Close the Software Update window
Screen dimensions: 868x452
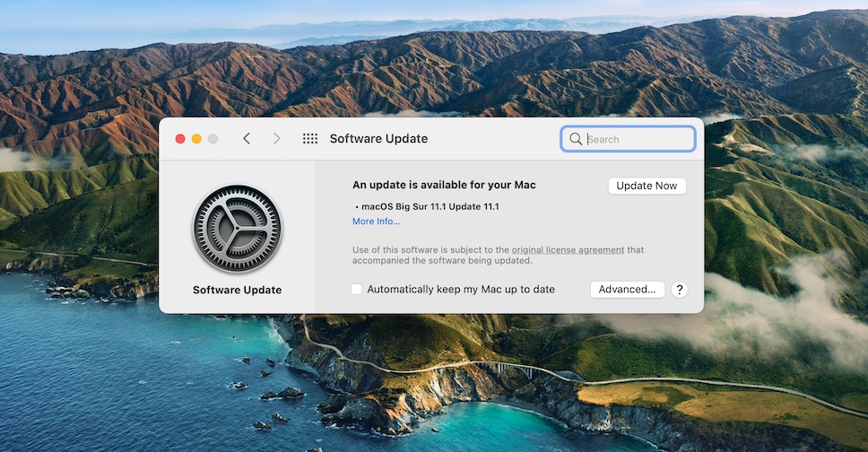(180, 139)
